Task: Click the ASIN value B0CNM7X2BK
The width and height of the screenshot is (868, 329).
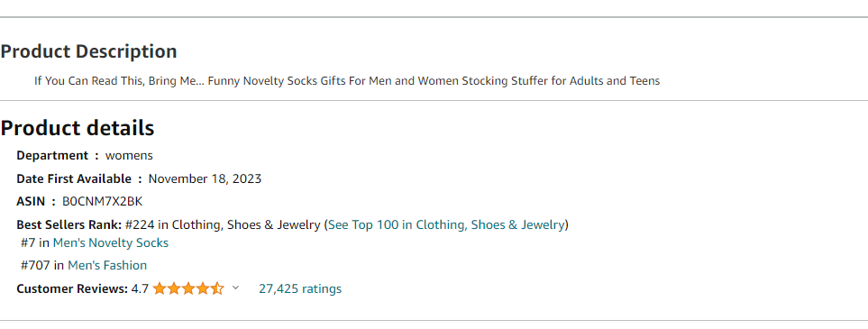Action: click(x=103, y=201)
